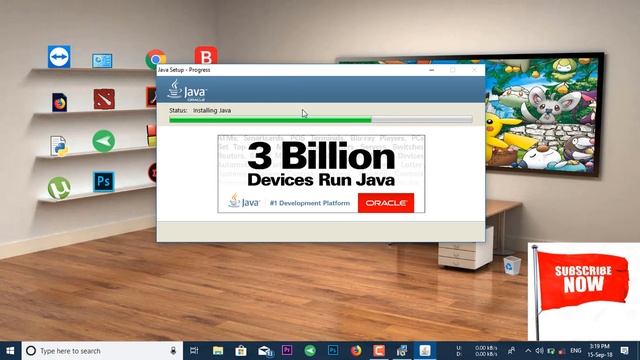
Task: Open the Mail app on taskbar
Action: coord(265,351)
